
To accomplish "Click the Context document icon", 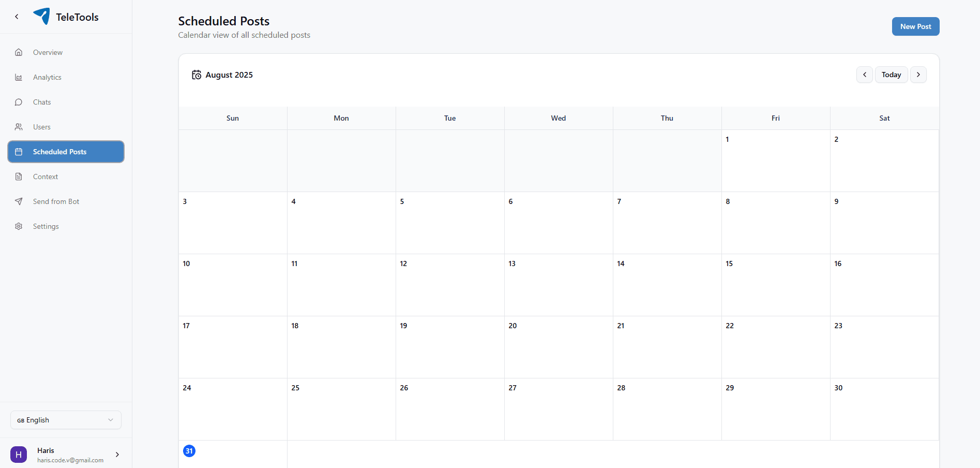I will click(x=19, y=177).
